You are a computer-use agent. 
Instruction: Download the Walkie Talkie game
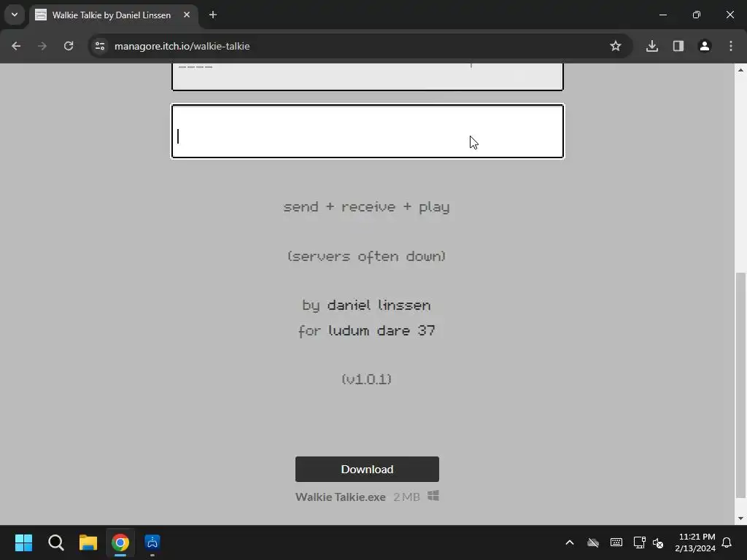coord(367,469)
